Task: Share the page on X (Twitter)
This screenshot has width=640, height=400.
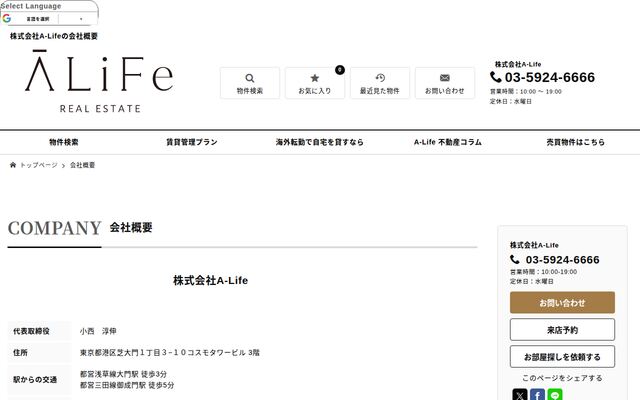Action: (520, 394)
